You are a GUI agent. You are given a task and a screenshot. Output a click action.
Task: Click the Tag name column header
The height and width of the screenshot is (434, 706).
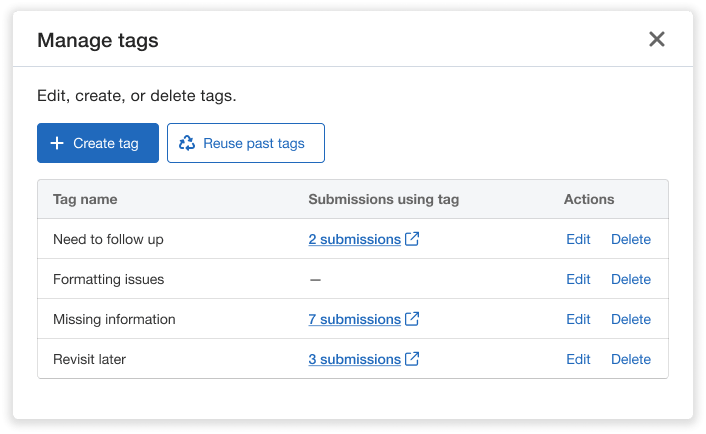85,199
